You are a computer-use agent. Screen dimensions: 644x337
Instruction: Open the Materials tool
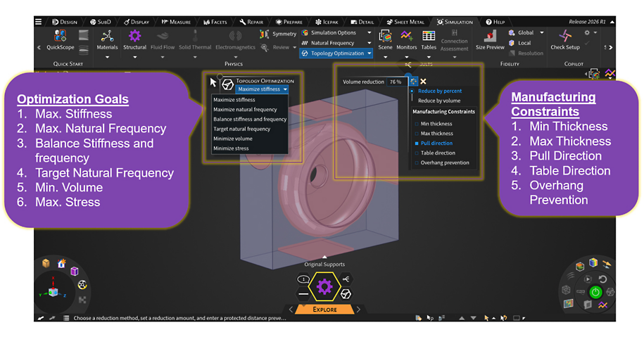point(107,40)
